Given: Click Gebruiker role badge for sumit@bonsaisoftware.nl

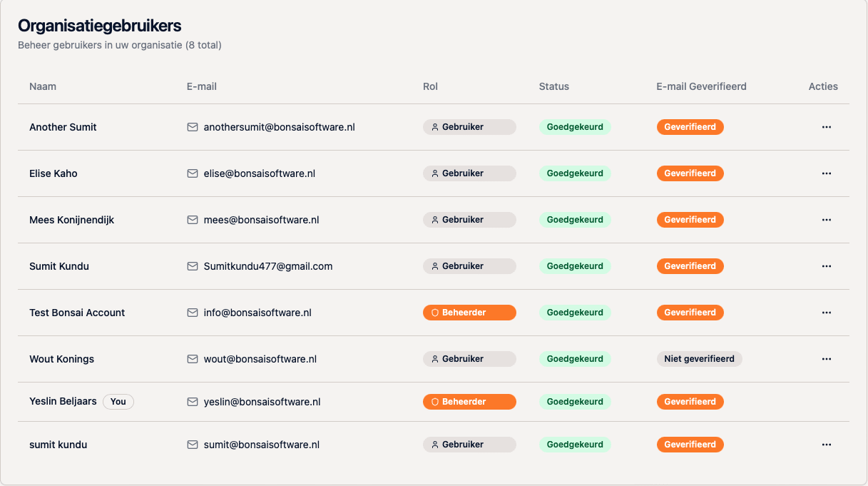Looking at the screenshot, I should point(469,445).
